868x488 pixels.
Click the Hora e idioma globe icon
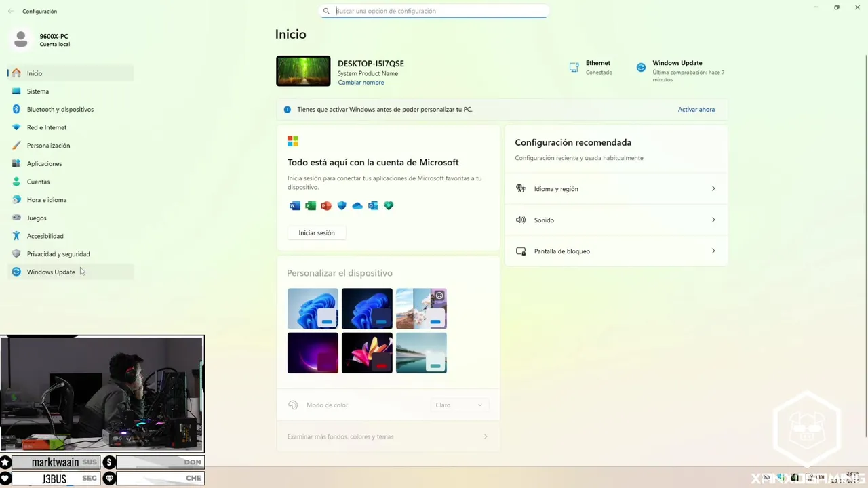pos(16,200)
